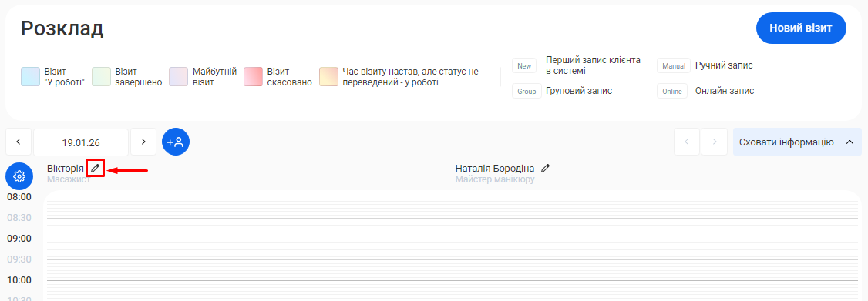This screenshot has width=868, height=301.
Task: Click the New badge
Action: tap(524, 66)
